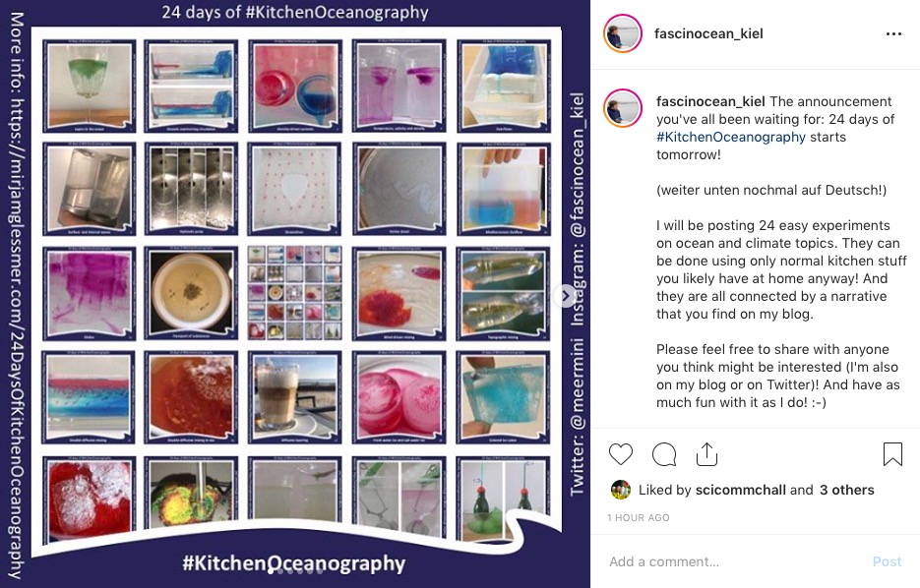This screenshot has width=920, height=588.
Task: Share the post using share icon
Action: [x=706, y=453]
